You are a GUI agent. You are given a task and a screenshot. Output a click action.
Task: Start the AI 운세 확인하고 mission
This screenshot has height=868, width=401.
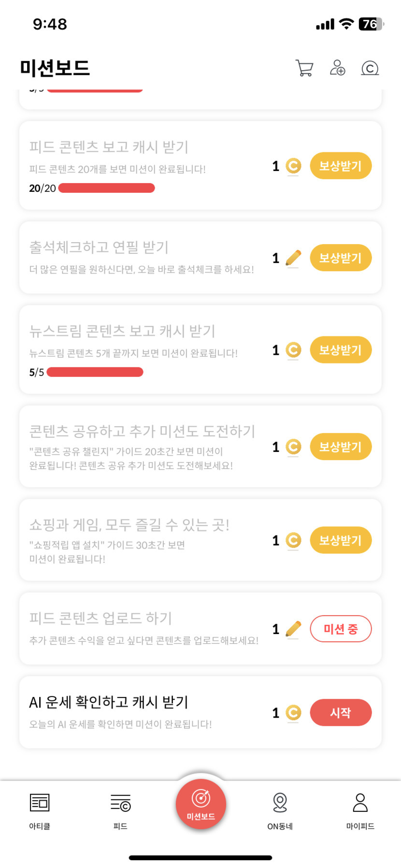click(341, 713)
